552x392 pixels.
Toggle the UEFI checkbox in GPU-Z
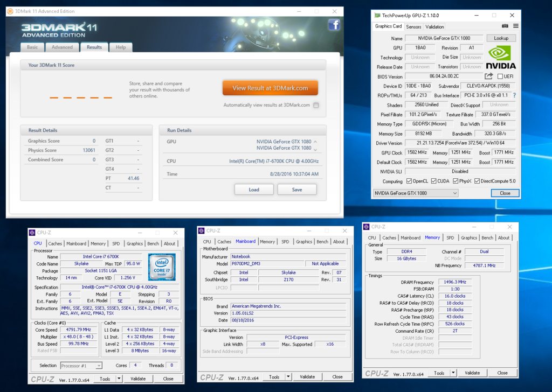click(500, 76)
